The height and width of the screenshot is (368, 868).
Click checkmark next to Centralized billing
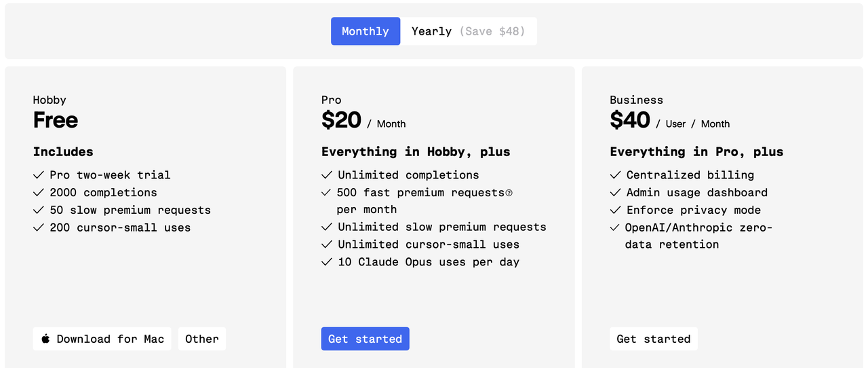click(x=615, y=175)
